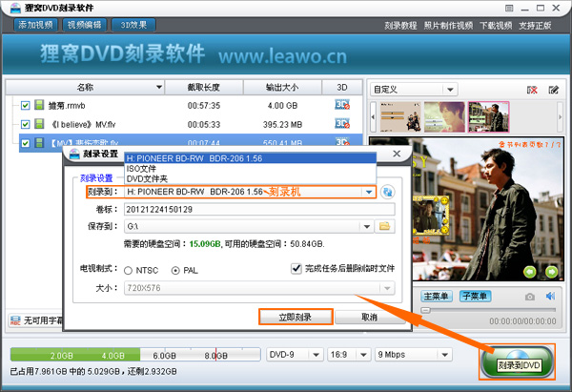Select the 00:57:35 duration cell
This screenshot has width=572, height=392.
tap(204, 106)
